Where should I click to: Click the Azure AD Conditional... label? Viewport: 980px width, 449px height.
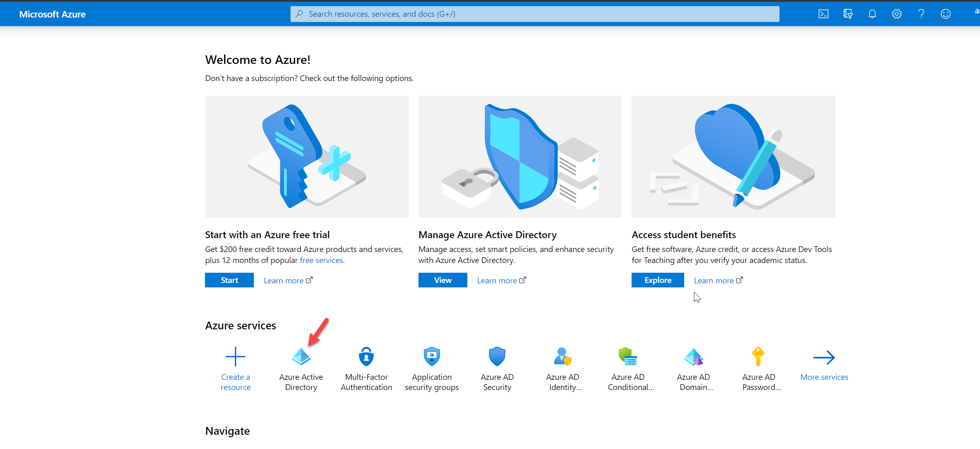(631, 382)
